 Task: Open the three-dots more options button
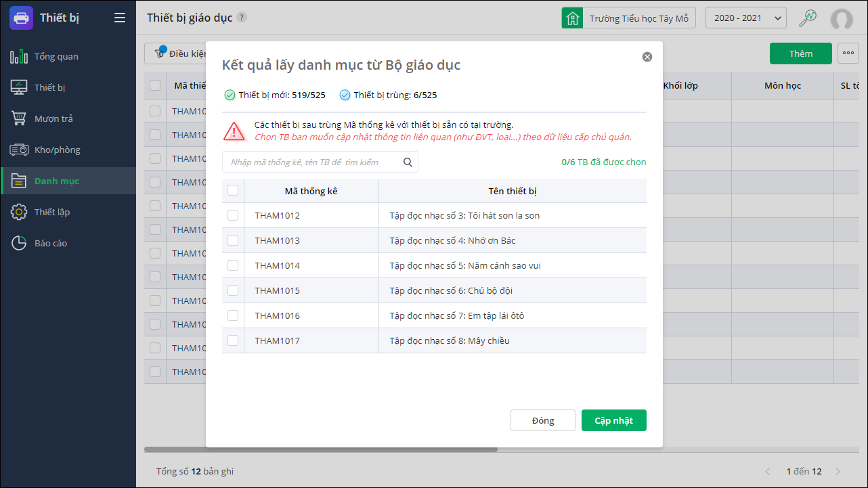pos(848,53)
